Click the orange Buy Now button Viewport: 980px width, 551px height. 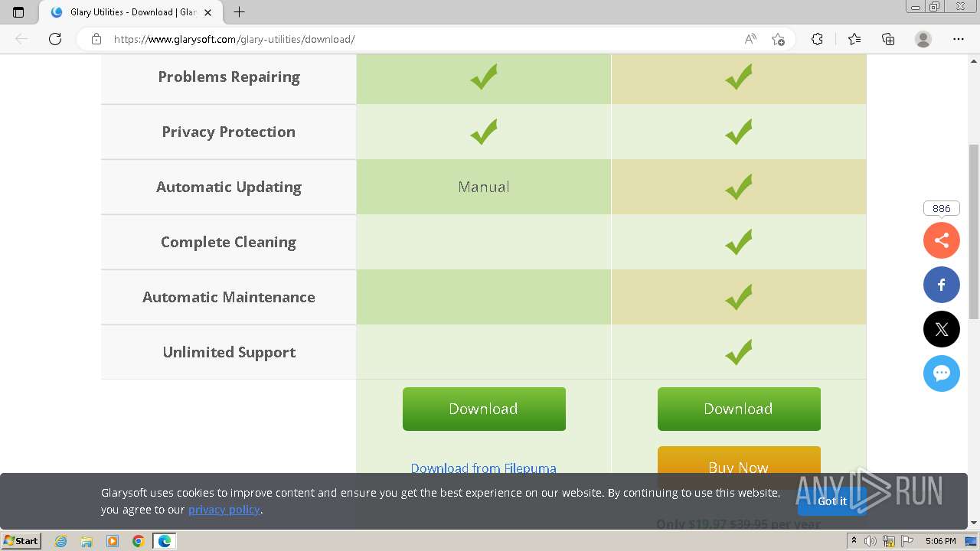click(x=739, y=468)
